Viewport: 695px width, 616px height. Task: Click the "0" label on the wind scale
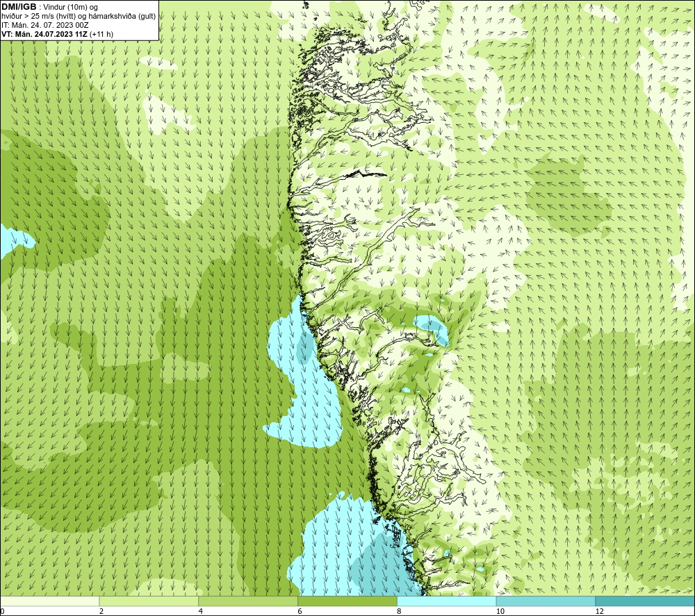pyautogui.click(x=2, y=611)
